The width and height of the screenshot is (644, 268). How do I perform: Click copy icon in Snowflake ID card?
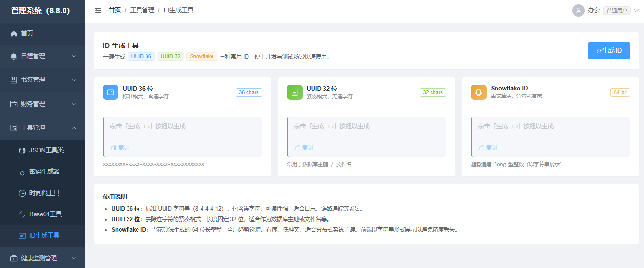click(481, 148)
